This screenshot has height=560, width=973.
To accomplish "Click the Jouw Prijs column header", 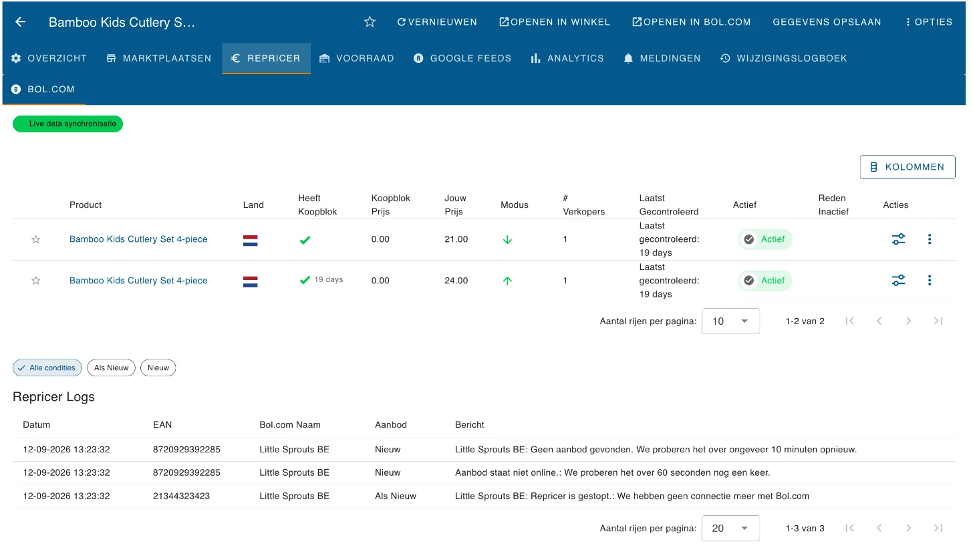I will pyautogui.click(x=456, y=204).
